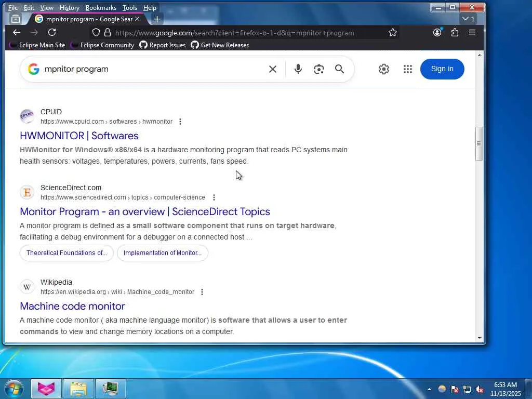This screenshot has width=532, height=399.
Task: Open the File menu
Action: (x=13, y=7)
